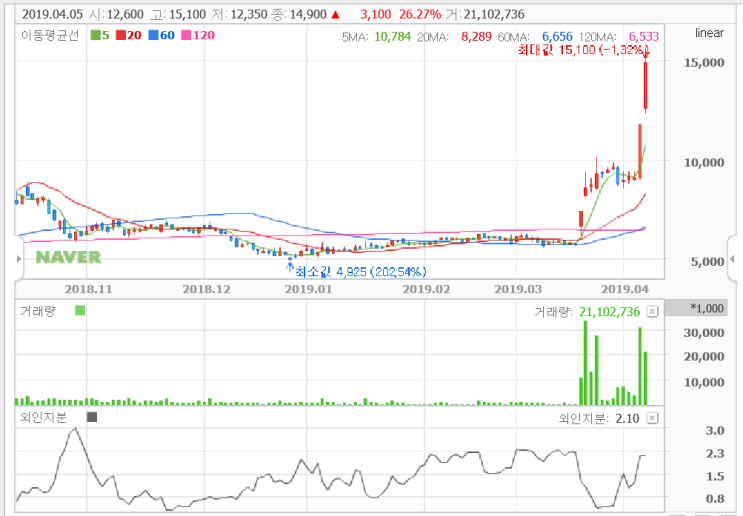Click the 5MA value 10,784
Image resolution: width=743 pixels, height=516 pixels.
coord(392,36)
